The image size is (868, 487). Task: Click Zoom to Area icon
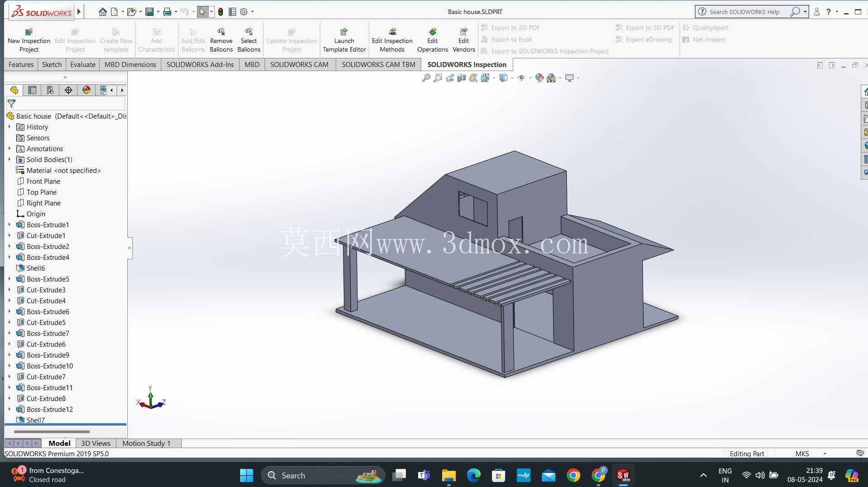point(438,78)
